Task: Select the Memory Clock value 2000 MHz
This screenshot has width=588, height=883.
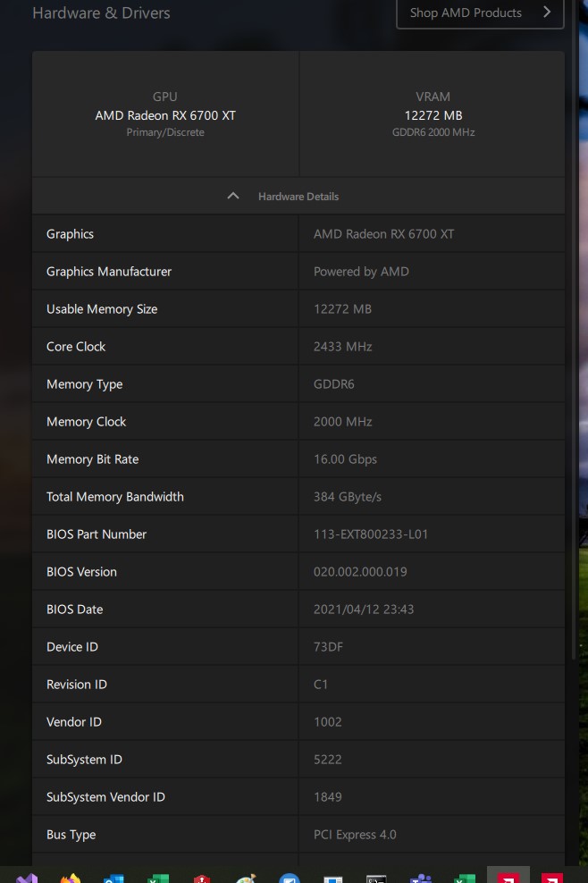Action: tap(342, 422)
